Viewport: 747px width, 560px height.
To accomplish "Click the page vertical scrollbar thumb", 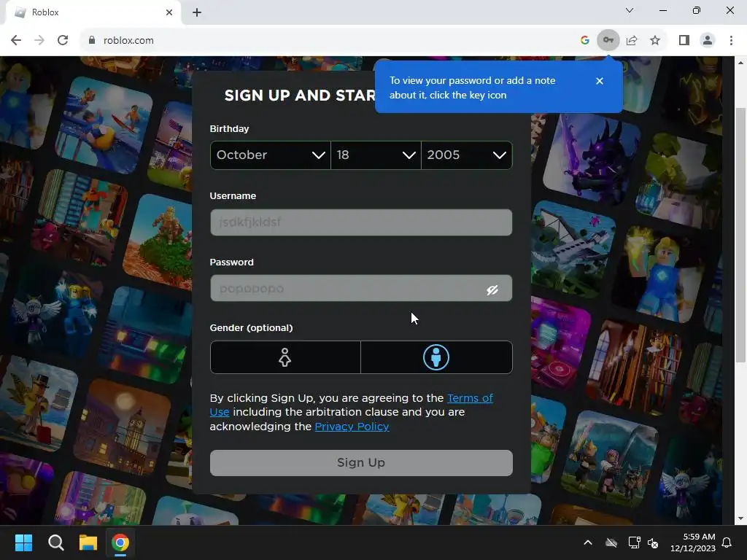I will point(741,236).
